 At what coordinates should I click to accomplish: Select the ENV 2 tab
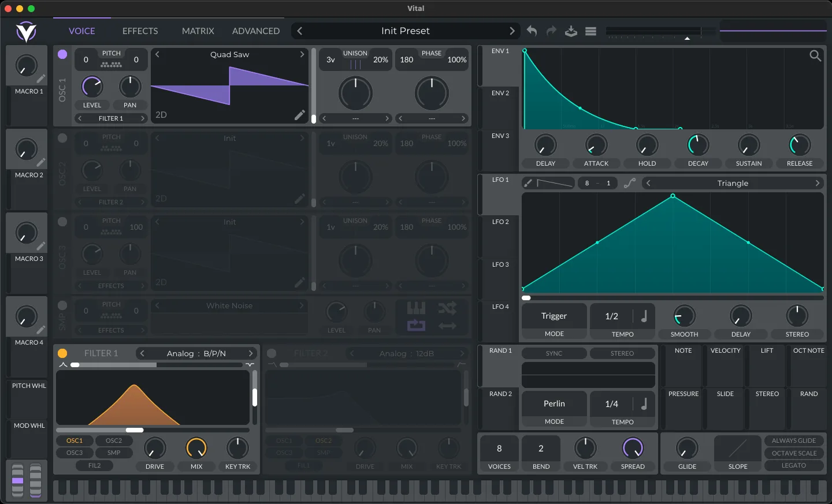[x=497, y=109]
